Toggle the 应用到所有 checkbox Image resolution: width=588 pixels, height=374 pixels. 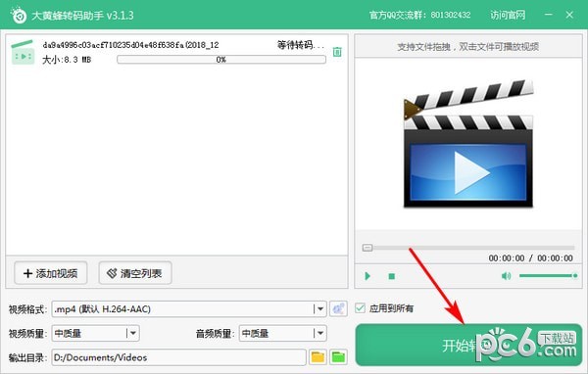click(360, 308)
